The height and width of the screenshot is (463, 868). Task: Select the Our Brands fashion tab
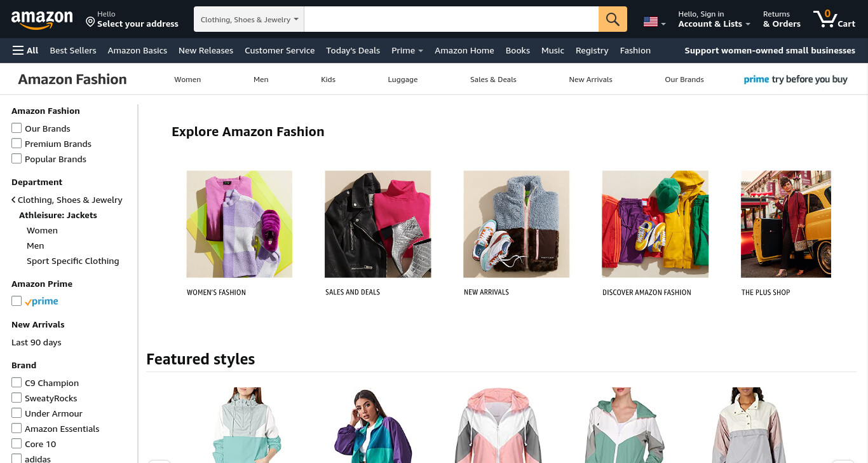pos(684,79)
